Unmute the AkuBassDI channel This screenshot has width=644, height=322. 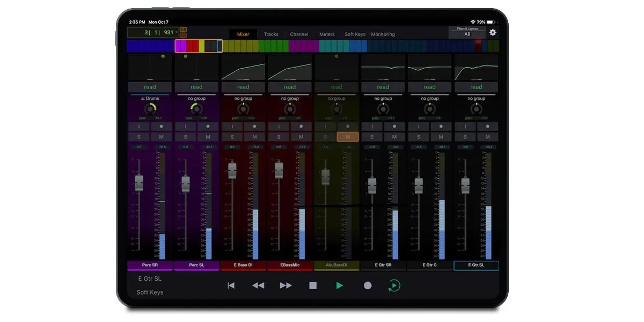click(x=348, y=137)
